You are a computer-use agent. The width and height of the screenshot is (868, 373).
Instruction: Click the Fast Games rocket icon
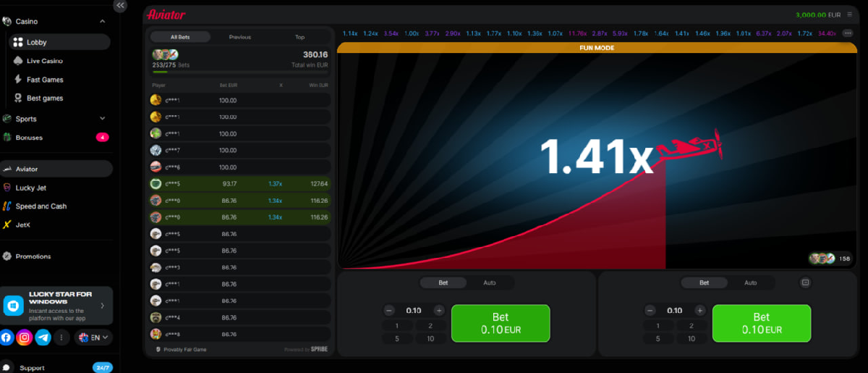pos(19,80)
